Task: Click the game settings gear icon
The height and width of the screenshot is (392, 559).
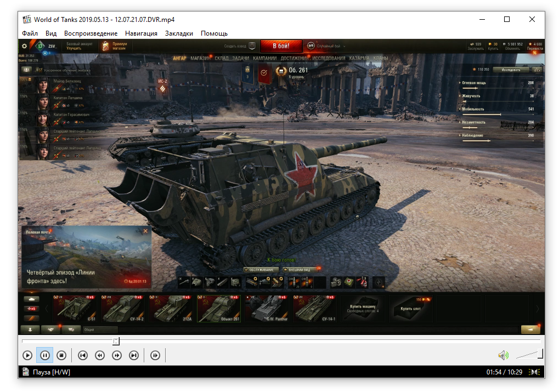Action: pyautogui.click(x=24, y=46)
